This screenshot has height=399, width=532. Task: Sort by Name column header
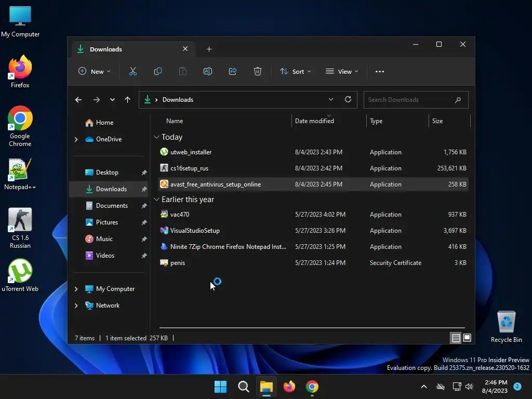coord(175,121)
